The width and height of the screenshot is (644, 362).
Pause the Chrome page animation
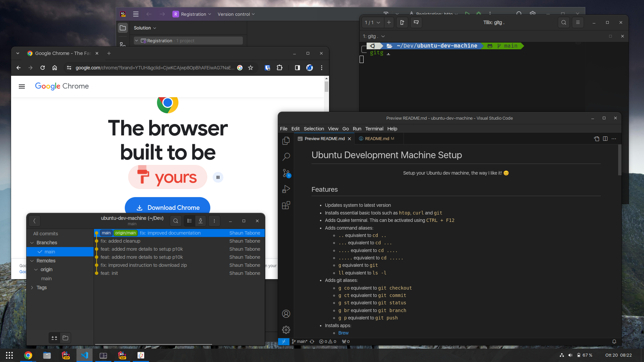pos(218,177)
